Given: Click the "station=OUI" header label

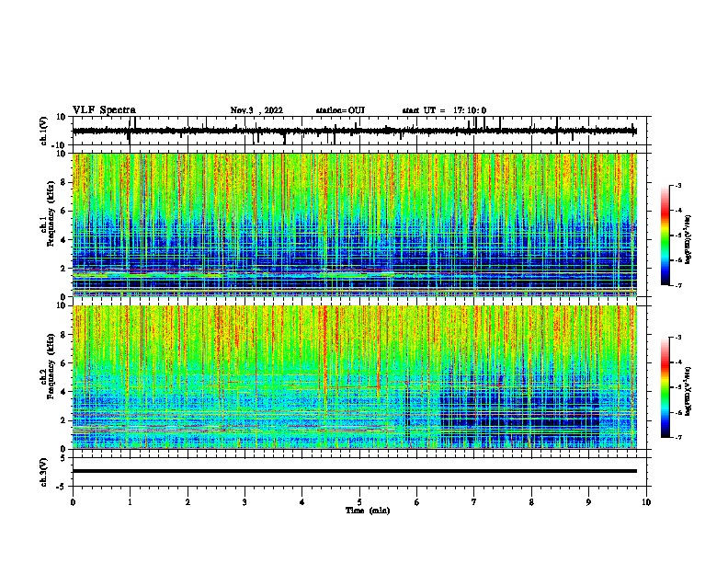Looking at the screenshot, I should (x=340, y=110).
